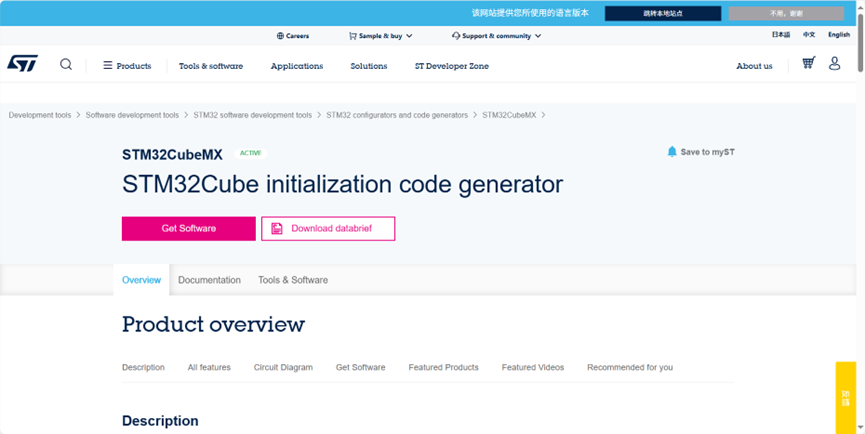Click the Product overview heading

[213, 324]
